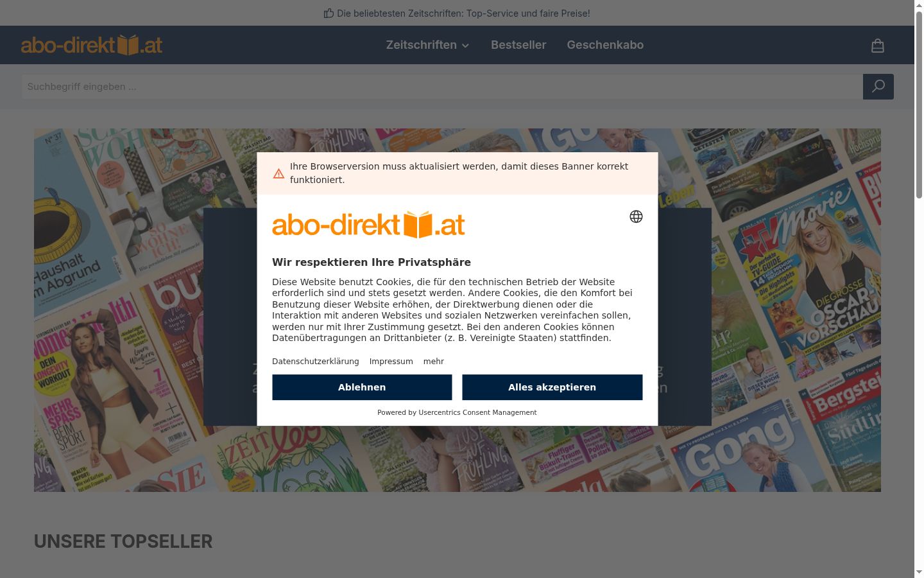Open the globe language selector

click(636, 216)
